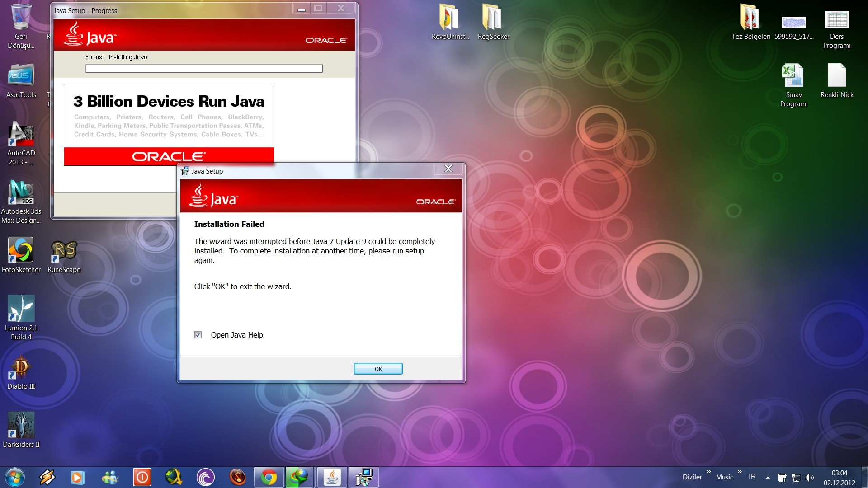Image resolution: width=868 pixels, height=488 pixels.
Task: Launch Autodesk 3ds Max Design shortcut
Action: [x=21, y=202]
